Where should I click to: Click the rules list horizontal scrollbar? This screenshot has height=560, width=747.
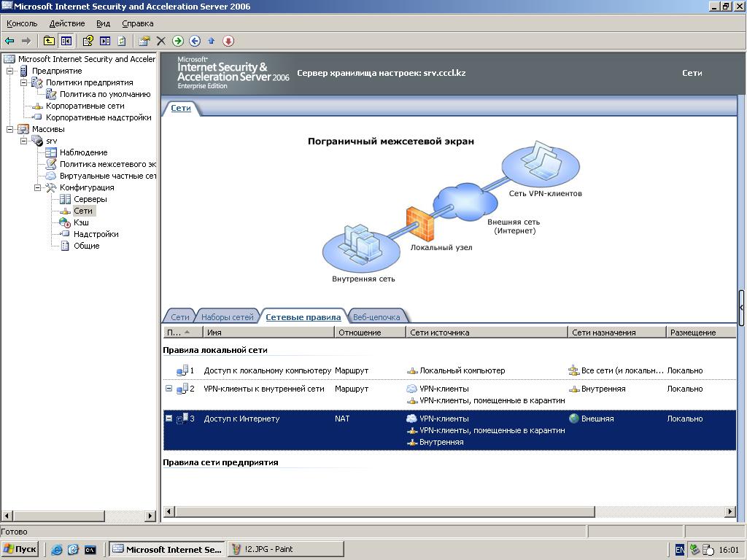click(384, 512)
